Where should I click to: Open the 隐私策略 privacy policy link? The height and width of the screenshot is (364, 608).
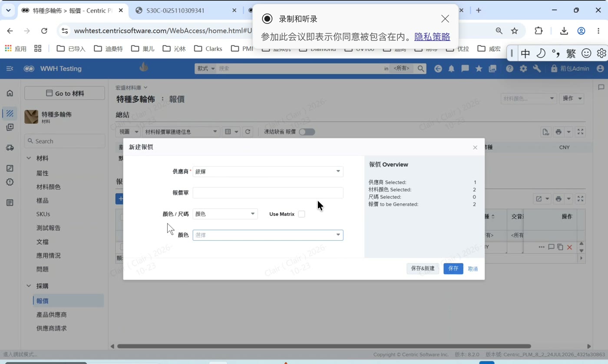tap(432, 37)
